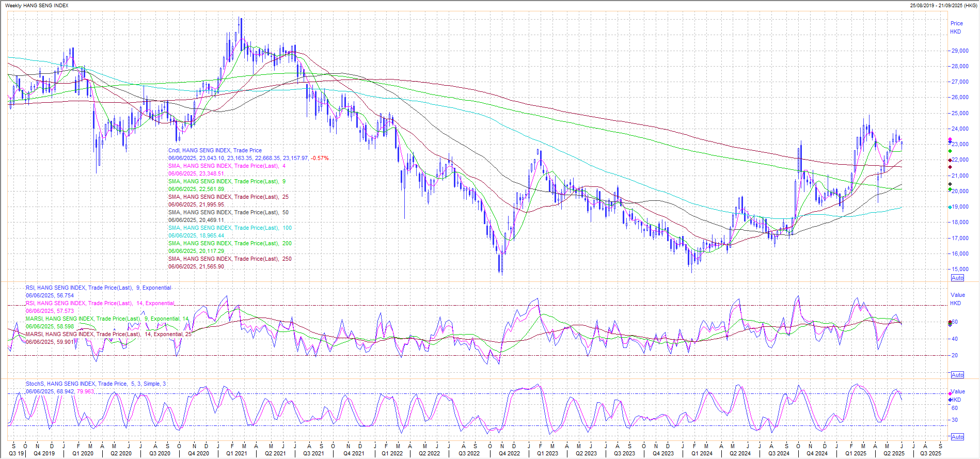Select the StochS 5, 3, Simple, 3 legend

(96, 384)
